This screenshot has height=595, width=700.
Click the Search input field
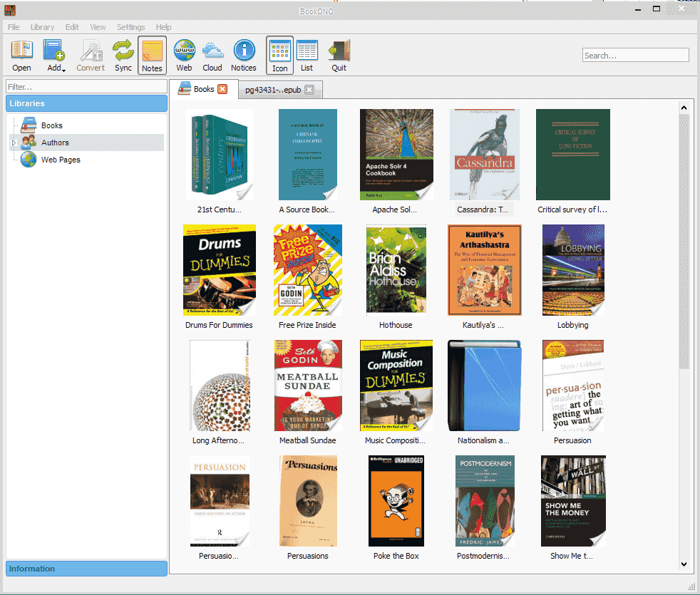point(636,56)
